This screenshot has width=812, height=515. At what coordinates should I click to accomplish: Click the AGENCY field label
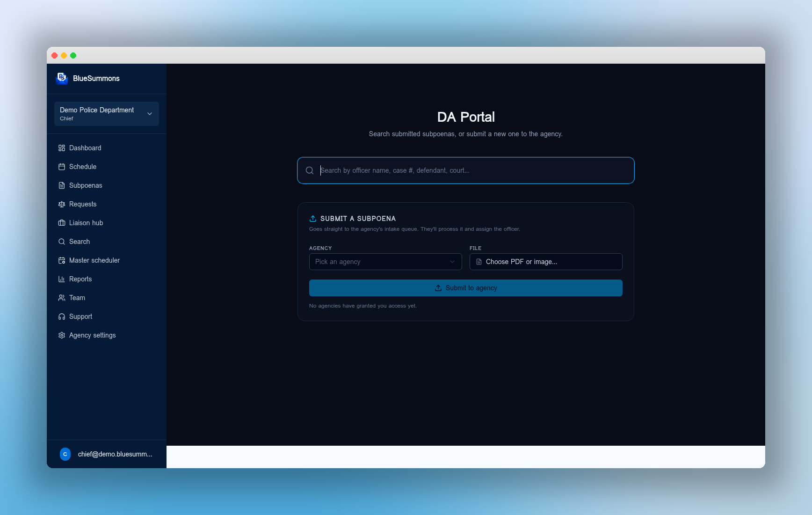[320, 248]
